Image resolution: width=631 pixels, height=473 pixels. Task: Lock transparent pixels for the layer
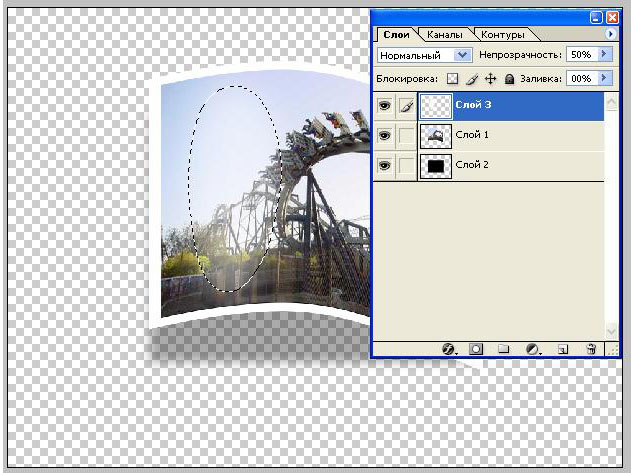click(x=451, y=78)
